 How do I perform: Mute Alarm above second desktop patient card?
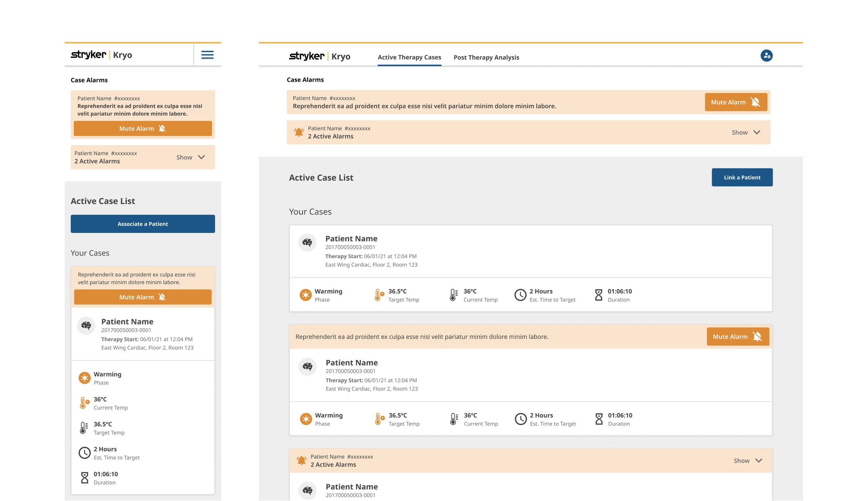tap(738, 337)
